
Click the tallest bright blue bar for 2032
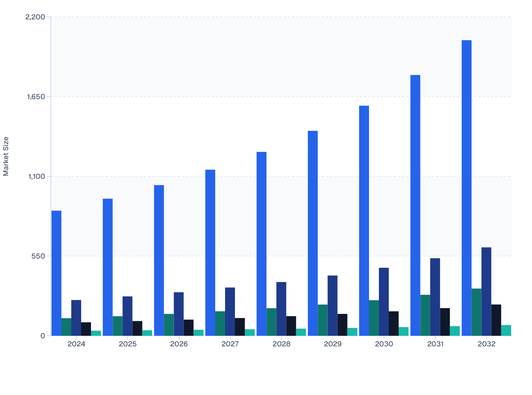(x=466, y=188)
